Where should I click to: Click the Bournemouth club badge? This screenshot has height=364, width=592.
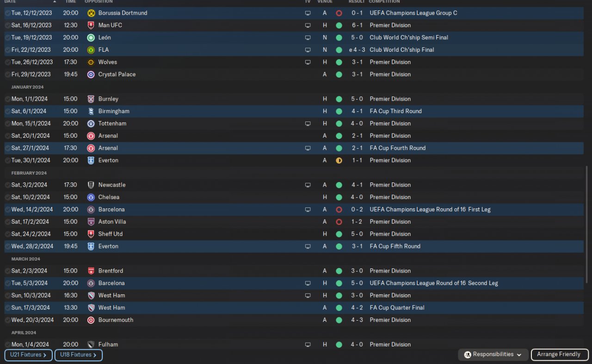tap(91, 320)
